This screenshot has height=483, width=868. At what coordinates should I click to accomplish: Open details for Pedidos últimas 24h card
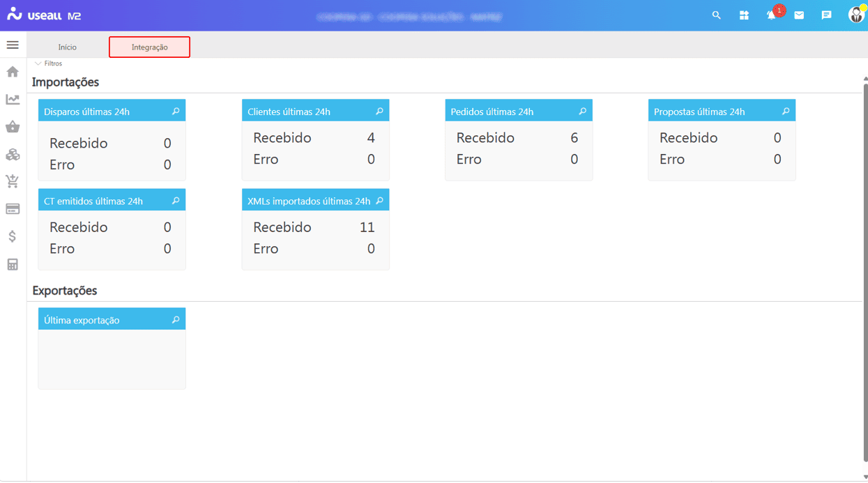coord(582,112)
